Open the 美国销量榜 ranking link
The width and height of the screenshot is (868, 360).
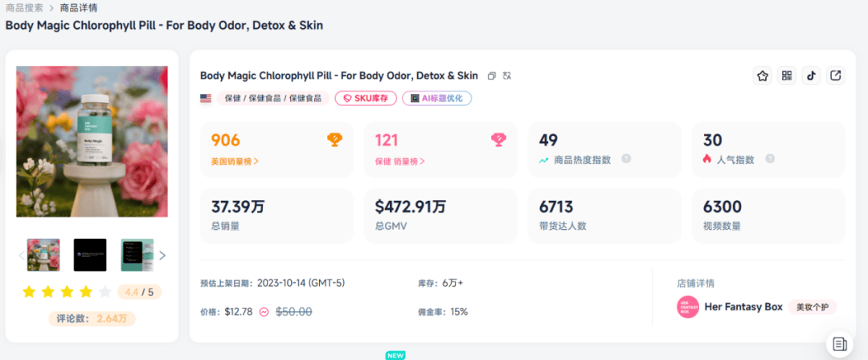[x=235, y=161]
